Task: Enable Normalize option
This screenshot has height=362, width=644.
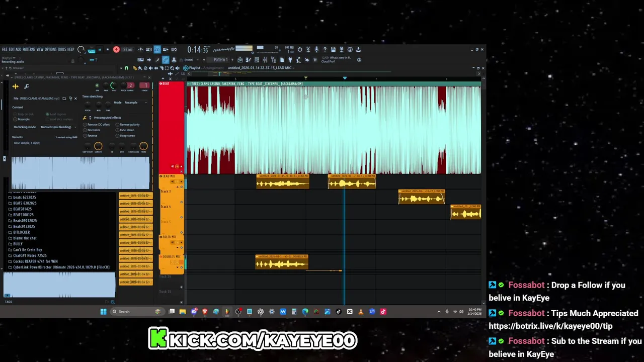Action: point(92,130)
